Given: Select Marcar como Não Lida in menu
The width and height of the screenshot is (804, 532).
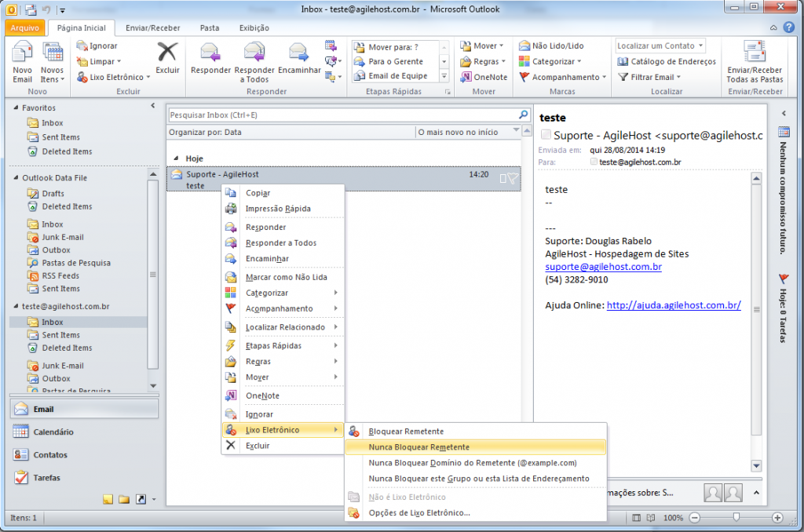Looking at the screenshot, I should (283, 277).
